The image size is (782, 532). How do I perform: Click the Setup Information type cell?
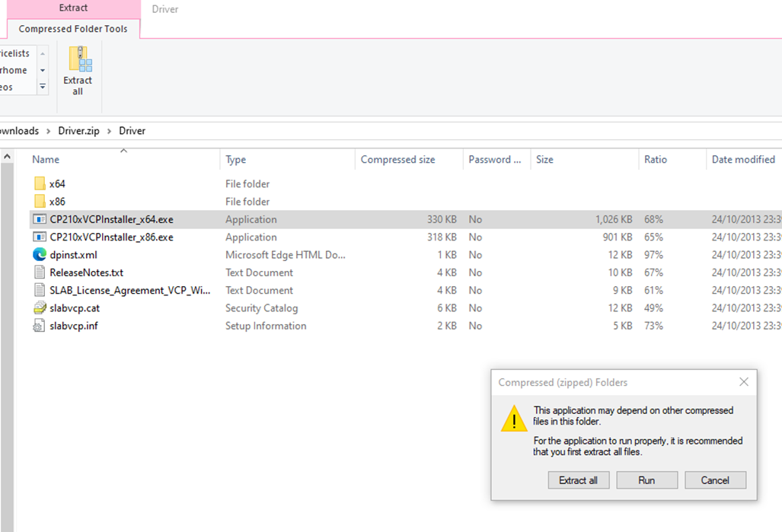click(x=266, y=326)
